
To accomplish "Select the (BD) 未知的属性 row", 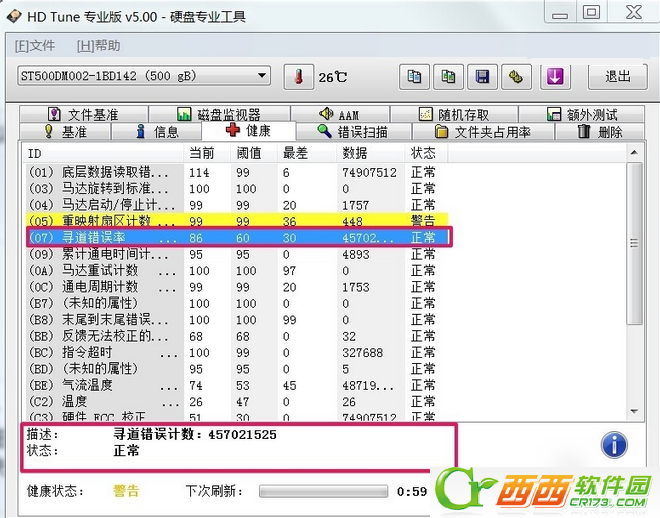I will point(237,369).
